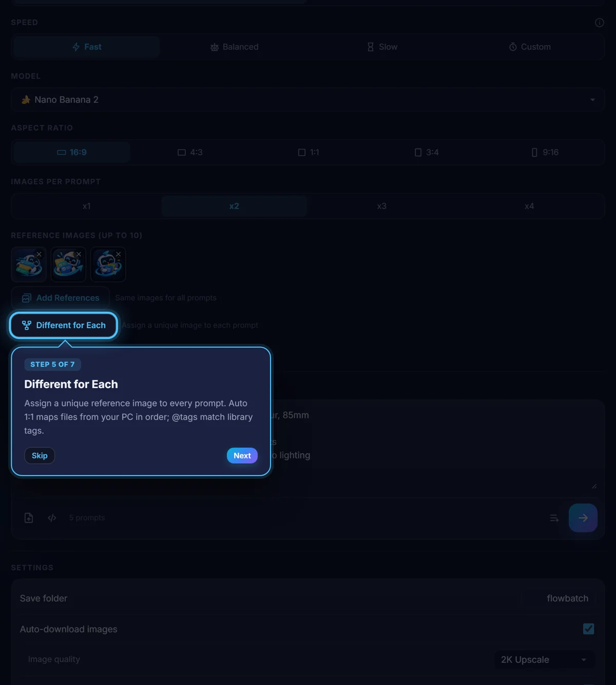Set images per prompt to x3
Viewport: 616px width, 685px height.
381,206
